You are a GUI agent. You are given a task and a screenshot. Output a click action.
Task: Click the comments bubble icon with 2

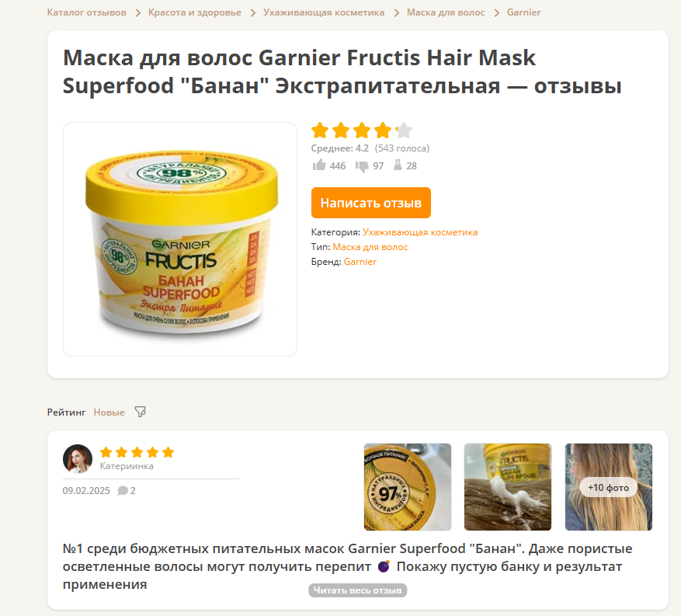[123, 490]
